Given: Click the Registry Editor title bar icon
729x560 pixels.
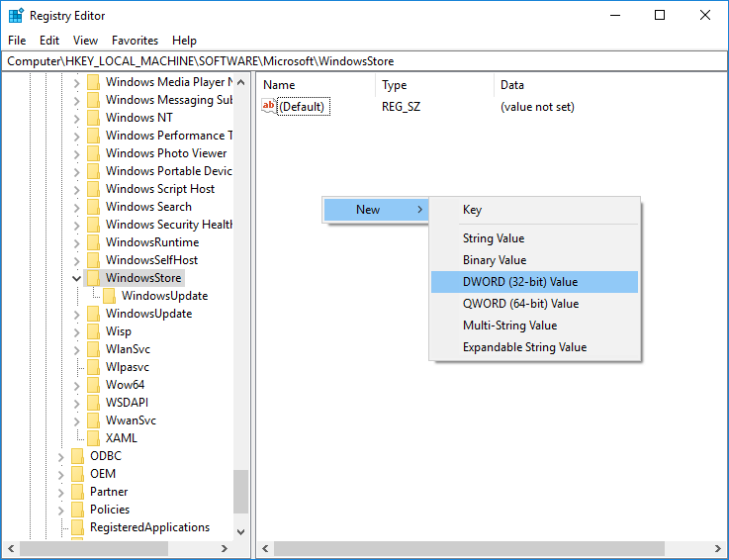Looking at the screenshot, I should 16,15.
